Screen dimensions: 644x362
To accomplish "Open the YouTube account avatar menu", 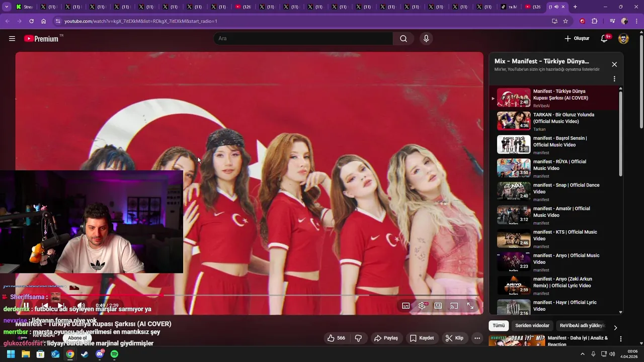I will coord(623,39).
